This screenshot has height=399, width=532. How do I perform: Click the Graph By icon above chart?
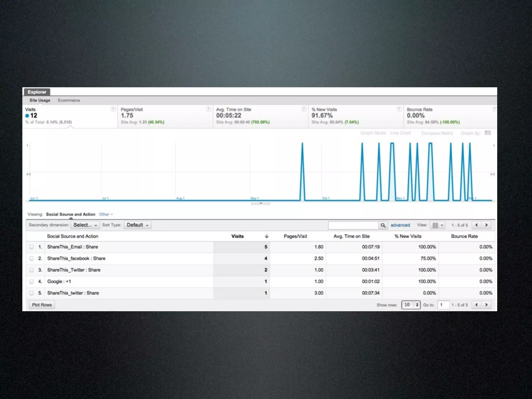click(488, 133)
